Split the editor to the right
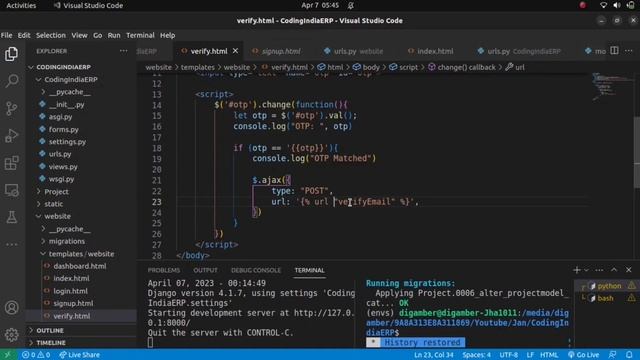Screen dimensions: 640x360 tap(614, 51)
